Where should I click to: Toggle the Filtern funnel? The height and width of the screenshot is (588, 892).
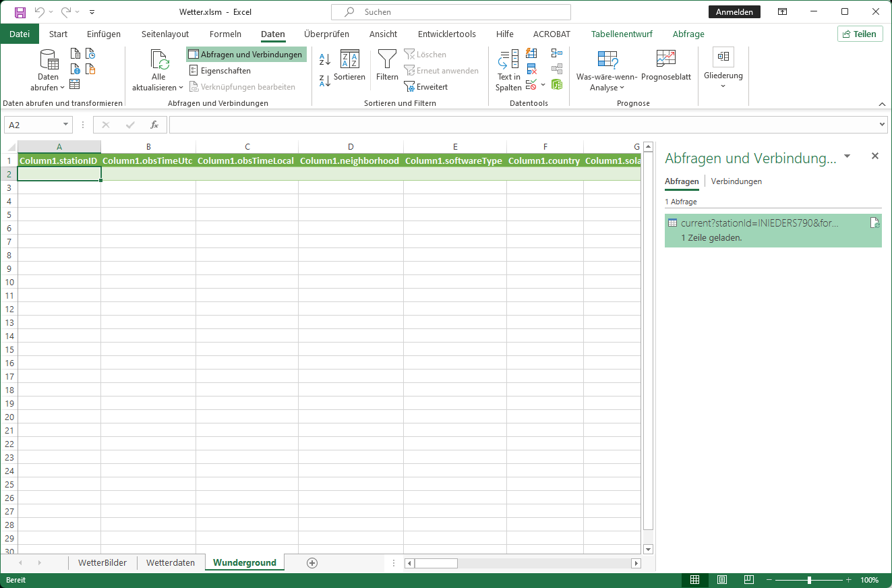coord(387,65)
